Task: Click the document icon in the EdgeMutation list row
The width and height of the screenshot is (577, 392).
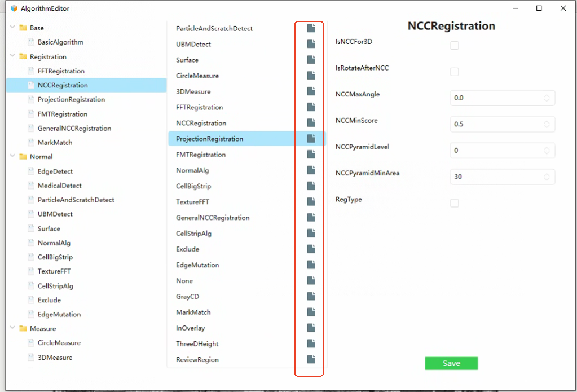Action: pos(311,265)
